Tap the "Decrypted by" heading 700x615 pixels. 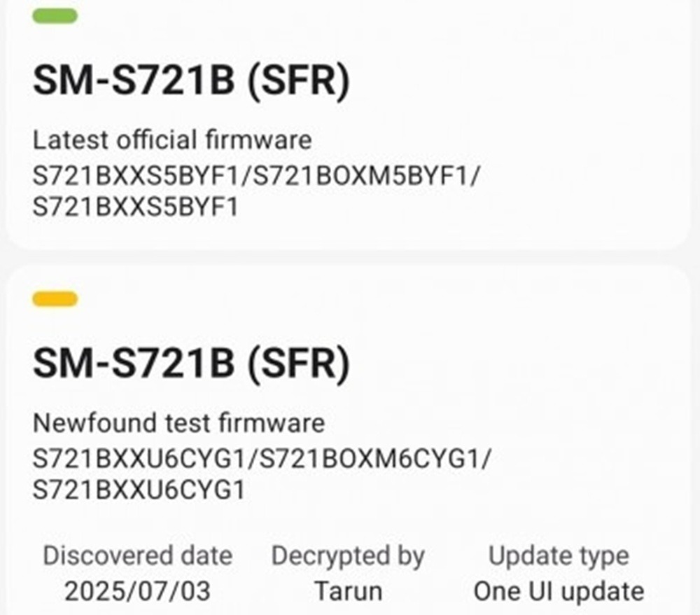tap(348, 556)
